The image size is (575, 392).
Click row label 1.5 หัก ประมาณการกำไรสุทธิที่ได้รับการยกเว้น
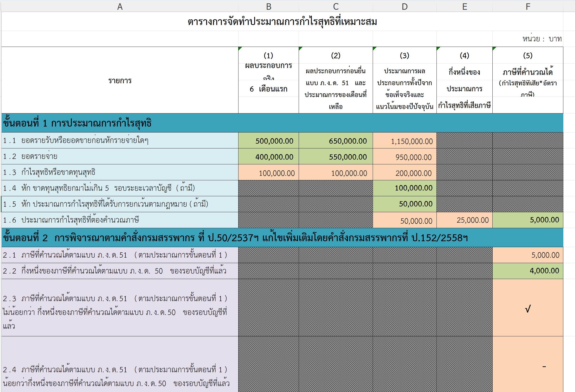click(120, 204)
